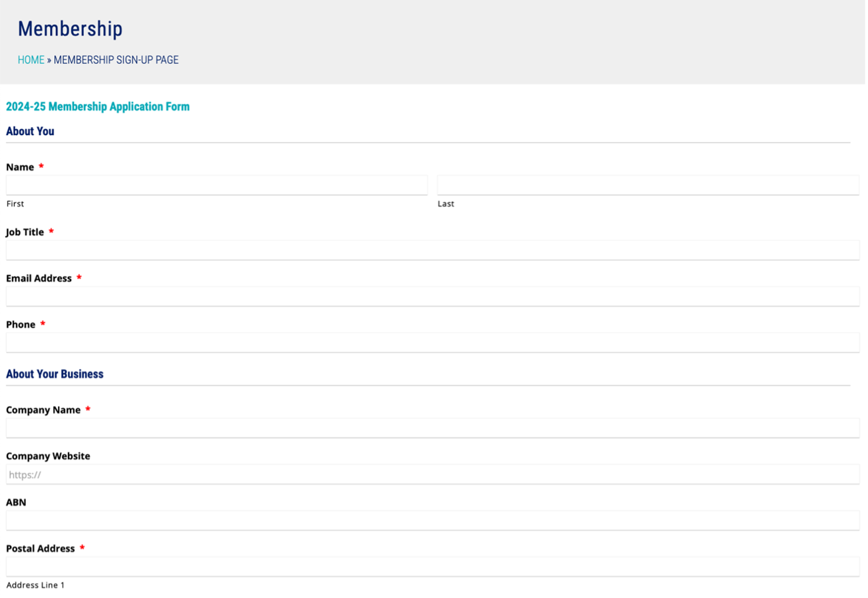Click inside the Email Address text box
The width and height of the screenshot is (868, 598).
click(433, 296)
